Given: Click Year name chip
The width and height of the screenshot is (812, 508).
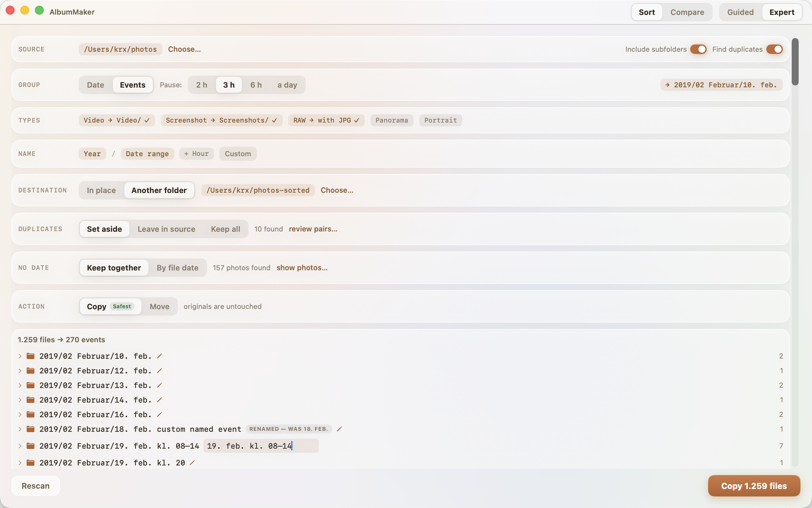Looking at the screenshot, I should [x=92, y=154].
